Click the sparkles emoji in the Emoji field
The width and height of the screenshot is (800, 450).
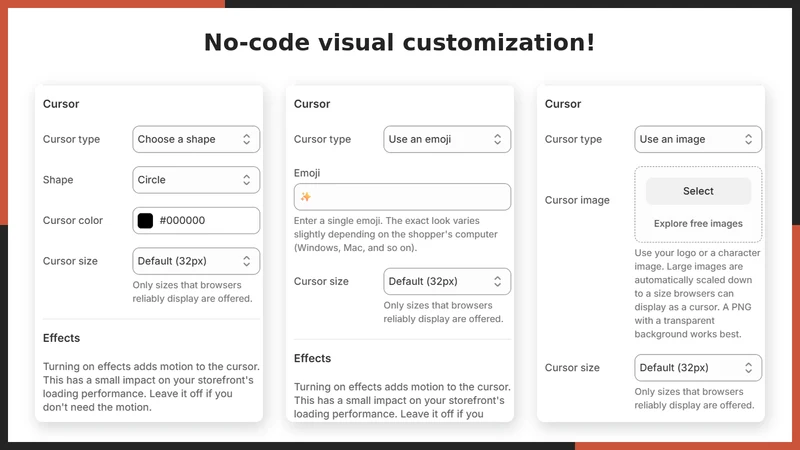coord(306,197)
